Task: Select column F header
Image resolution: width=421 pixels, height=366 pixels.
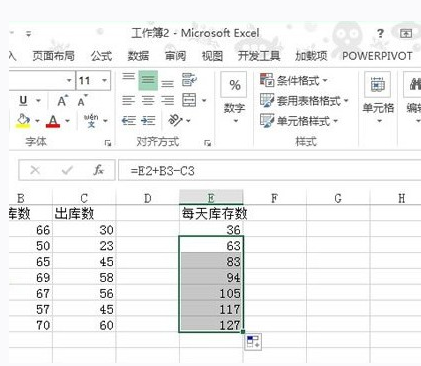Action: (275, 198)
